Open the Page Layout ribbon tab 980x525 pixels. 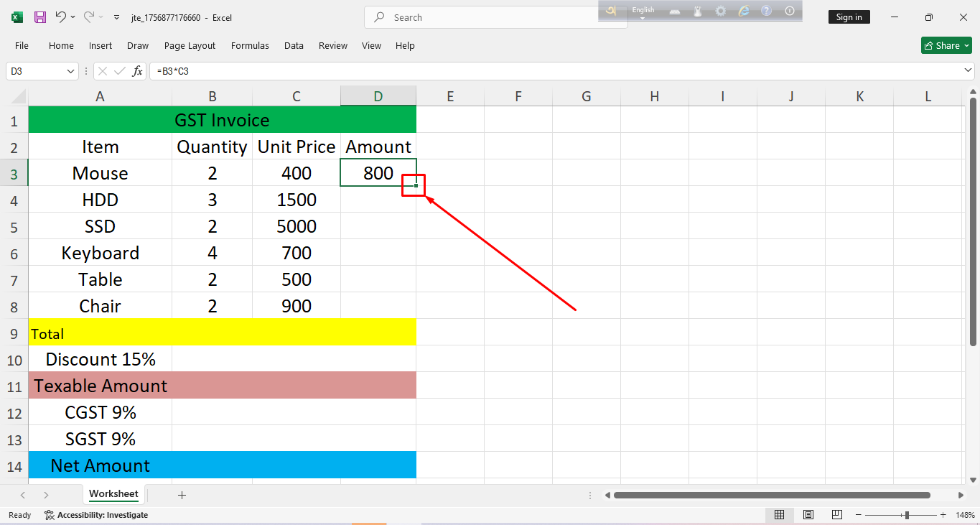pyautogui.click(x=190, y=45)
